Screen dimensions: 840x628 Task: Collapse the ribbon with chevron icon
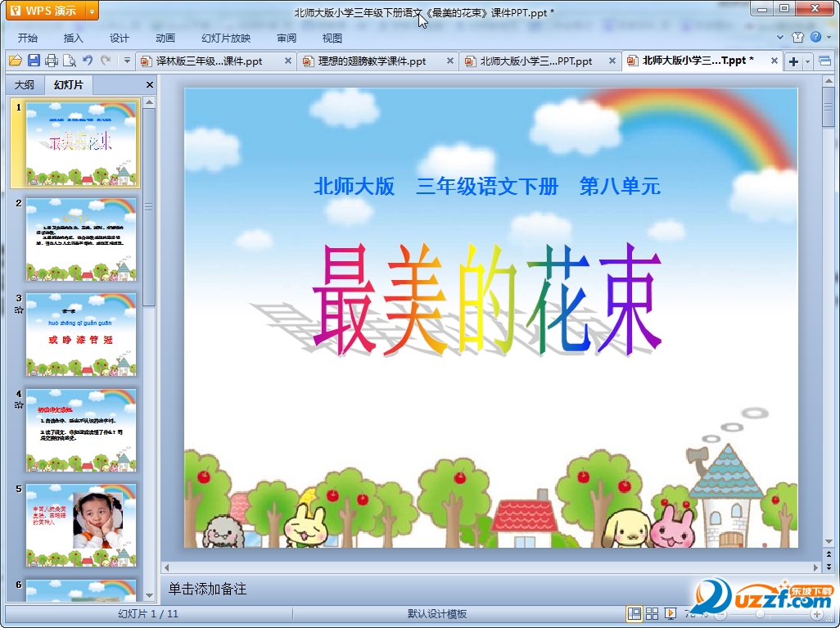pos(780,37)
